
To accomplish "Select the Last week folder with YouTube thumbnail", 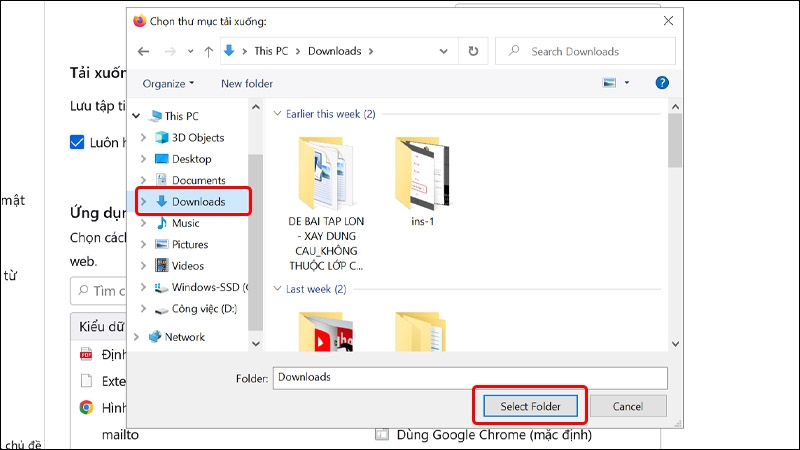I will (326, 332).
